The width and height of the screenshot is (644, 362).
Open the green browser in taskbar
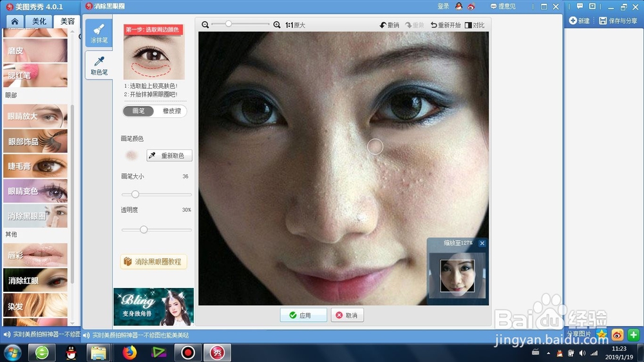click(41, 352)
